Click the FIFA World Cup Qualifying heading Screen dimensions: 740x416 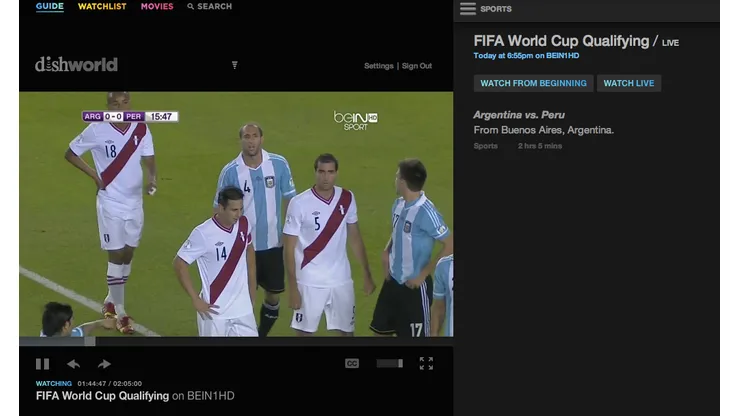(x=561, y=41)
